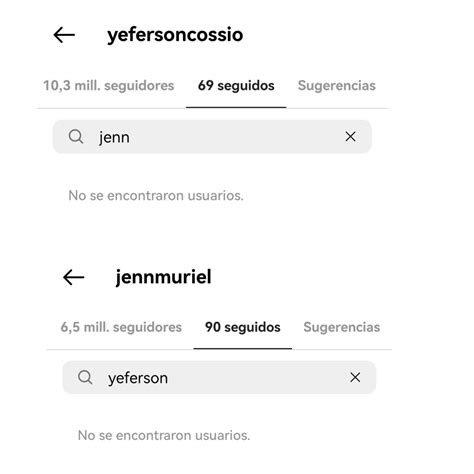Click the magnifier icon beside 'jenn'

tap(76, 137)
